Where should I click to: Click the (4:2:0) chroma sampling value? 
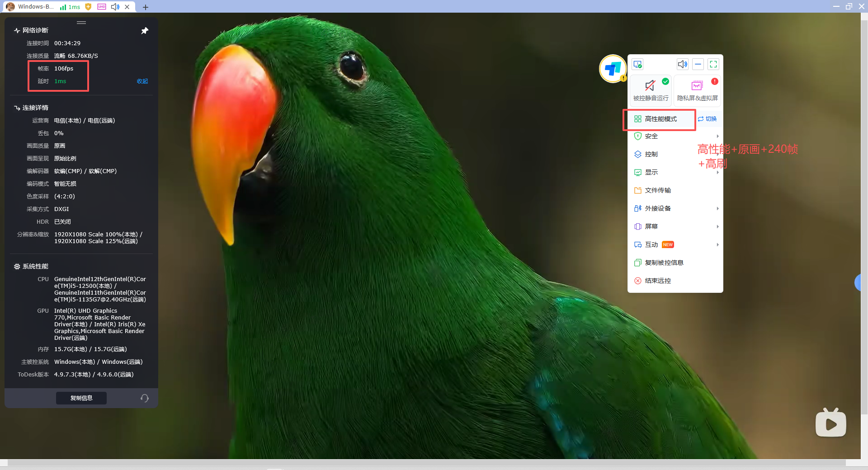click(x=65, y=197)
